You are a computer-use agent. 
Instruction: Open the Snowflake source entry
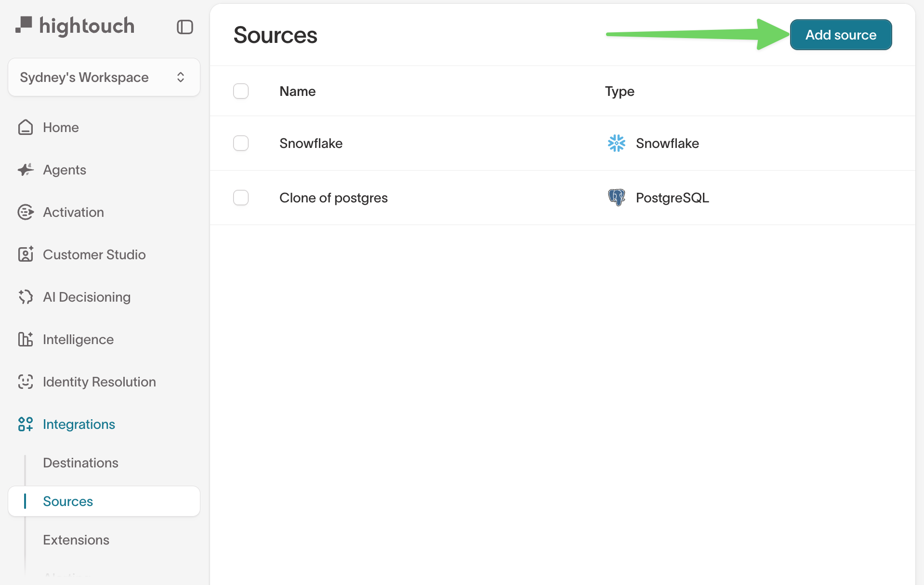(311, 143)
